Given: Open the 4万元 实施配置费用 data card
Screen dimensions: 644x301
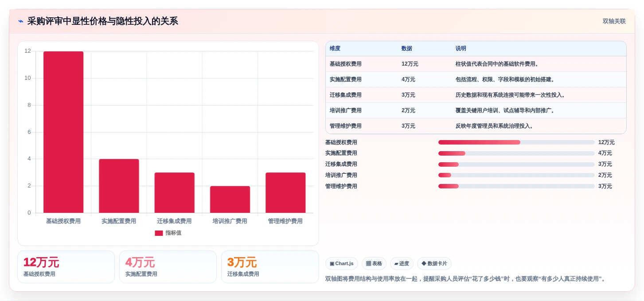Looking at the screenshot, I should pos(168,267).
